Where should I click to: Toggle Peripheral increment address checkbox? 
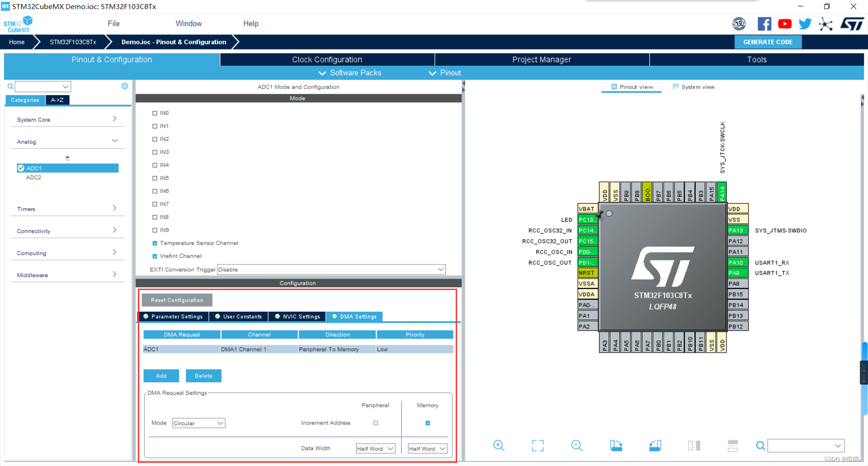[x=376, y=423]
